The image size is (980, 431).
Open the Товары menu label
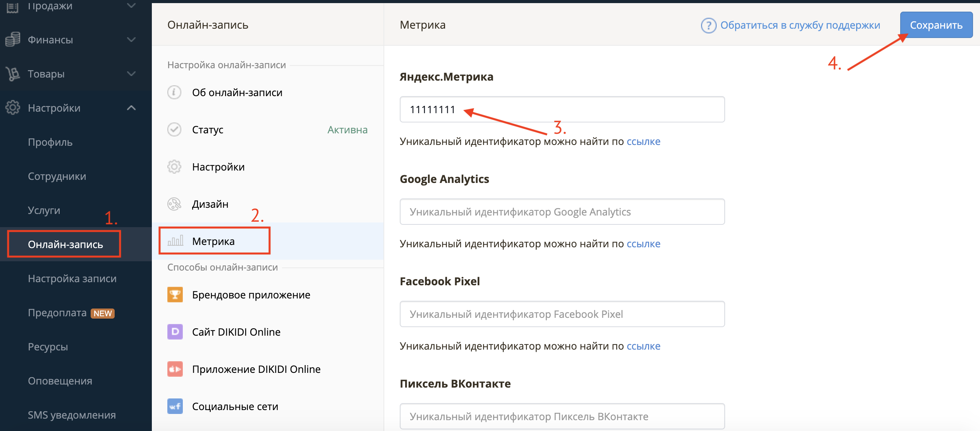[46, 74]
